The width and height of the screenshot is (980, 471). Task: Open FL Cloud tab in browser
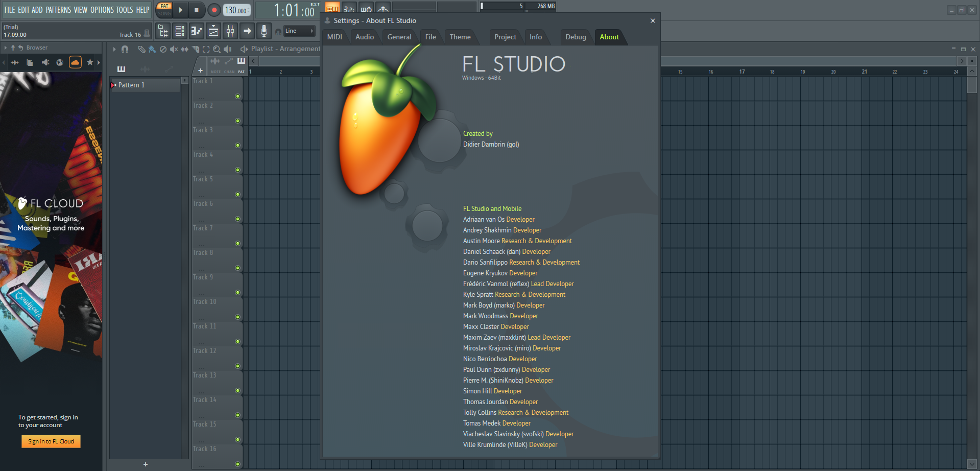pyautogui.click(x=75, y=62)
